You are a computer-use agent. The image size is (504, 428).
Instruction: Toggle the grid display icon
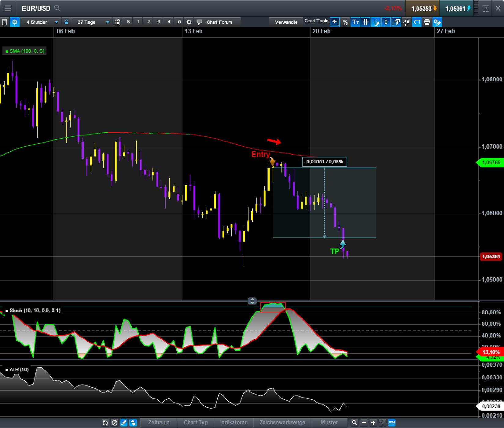365,22
